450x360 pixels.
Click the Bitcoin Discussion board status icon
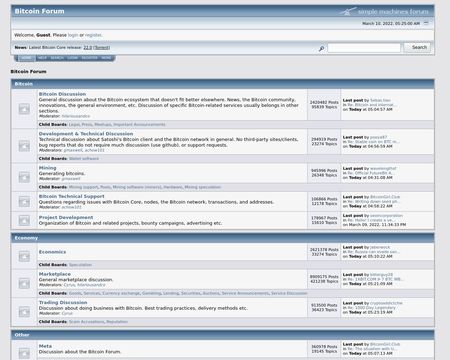pos(24,109)
